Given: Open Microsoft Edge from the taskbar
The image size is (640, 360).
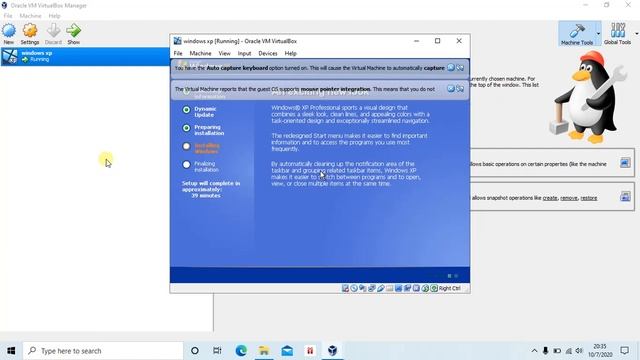Looking at the screenshot, I should [241, 351].
